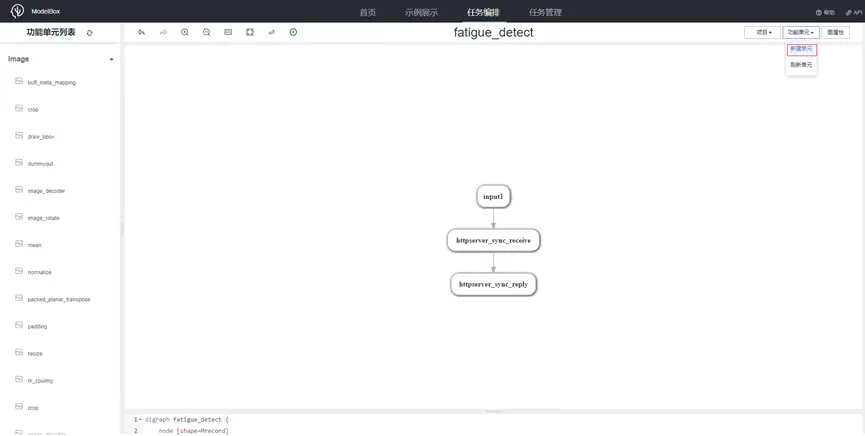Choose 新建单元 from the dropdown menu

pyautogui.click(x=801, y=49)
